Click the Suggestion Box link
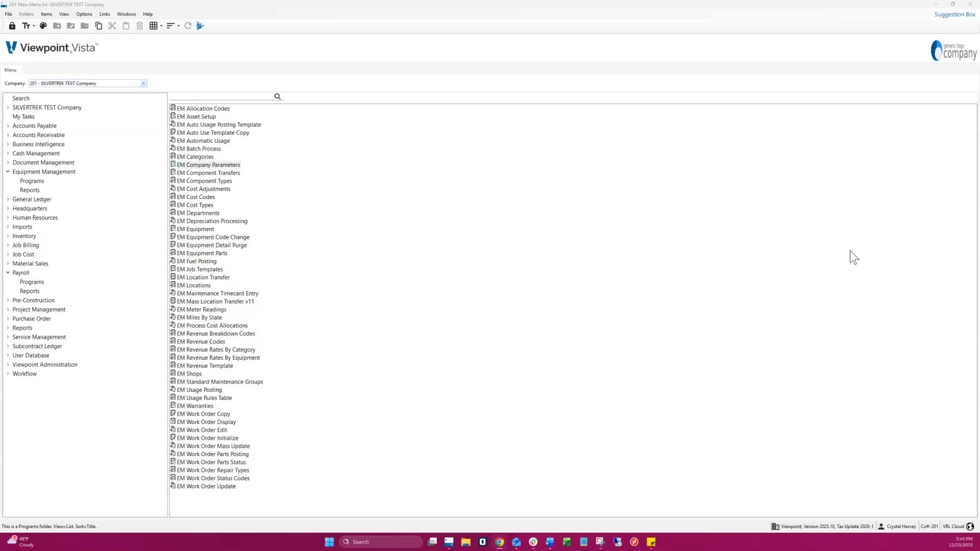 tap(954, 14)
